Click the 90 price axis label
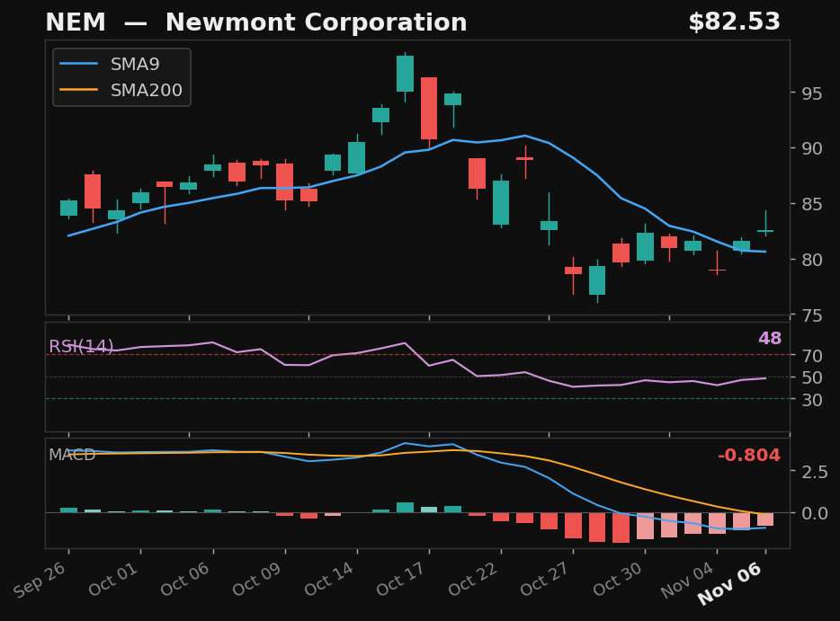Screen dimensions: 840x621 click(811, 149)
